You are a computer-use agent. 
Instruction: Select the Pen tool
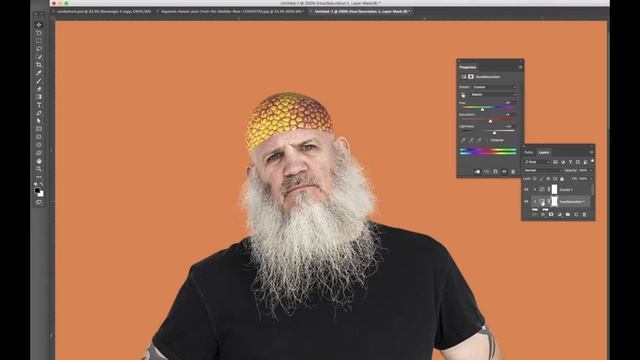click(x=39, y=113)
